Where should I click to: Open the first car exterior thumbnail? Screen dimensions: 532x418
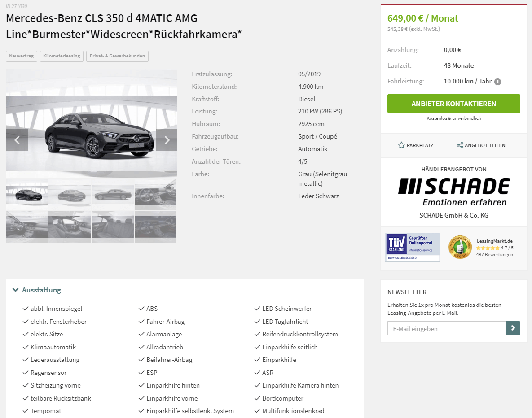point(27,195)
